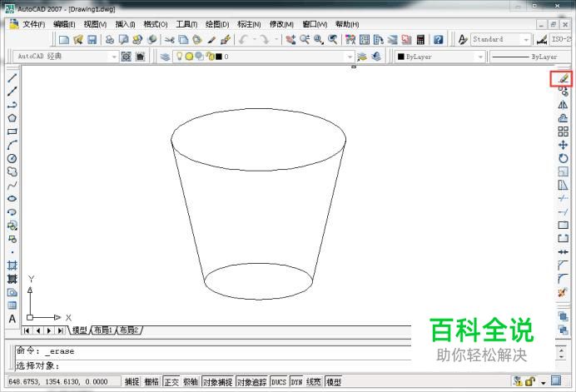Toggle 捕捉 snap mode
Image resolution: width=576 pixels, height=392 pixels.
pyautogui.click(x=132, y=382)
